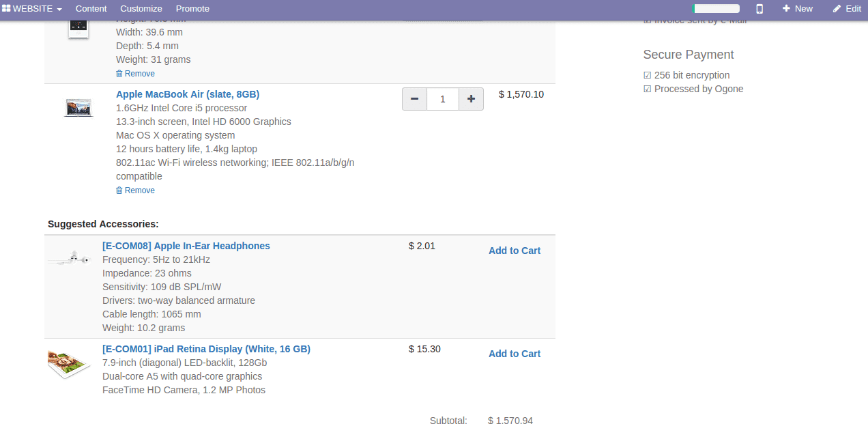868x424 pixels.
Task: Click the mobile preview phone icon
Action: 759,9
